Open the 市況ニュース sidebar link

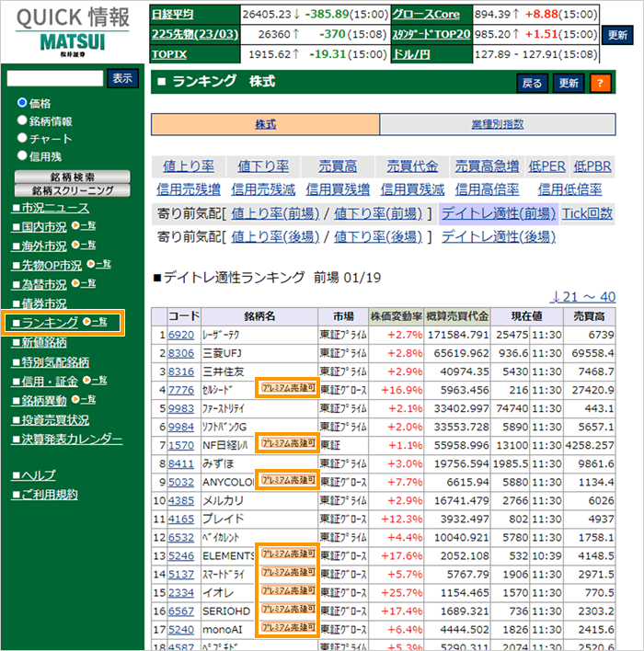51,208
